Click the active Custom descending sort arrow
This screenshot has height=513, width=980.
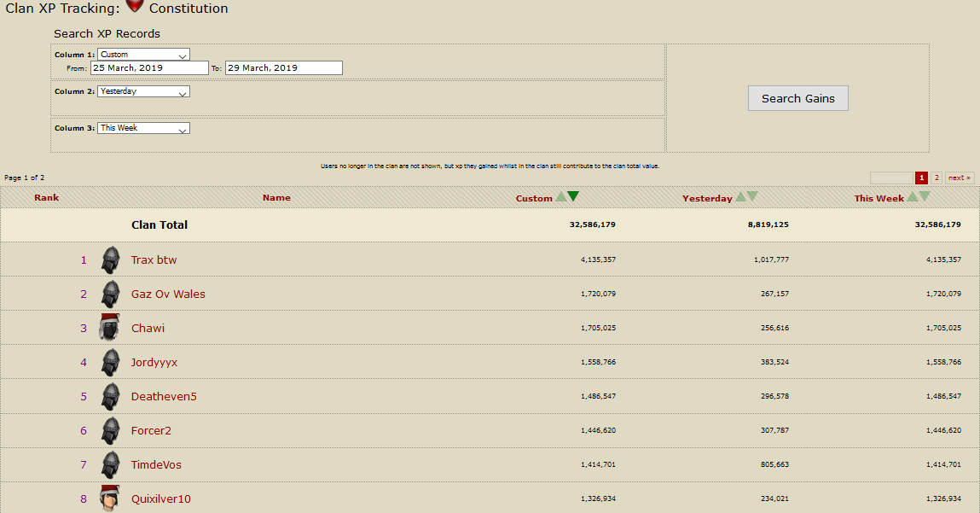point(573,197)
